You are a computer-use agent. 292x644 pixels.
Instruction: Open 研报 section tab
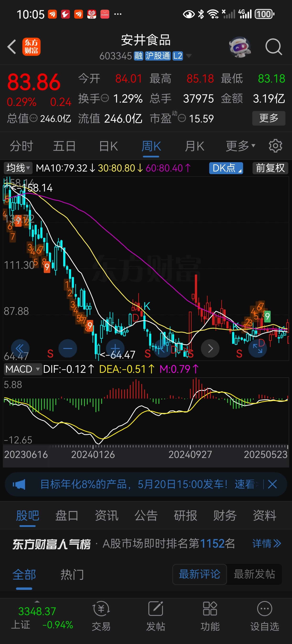pos(186,515)
